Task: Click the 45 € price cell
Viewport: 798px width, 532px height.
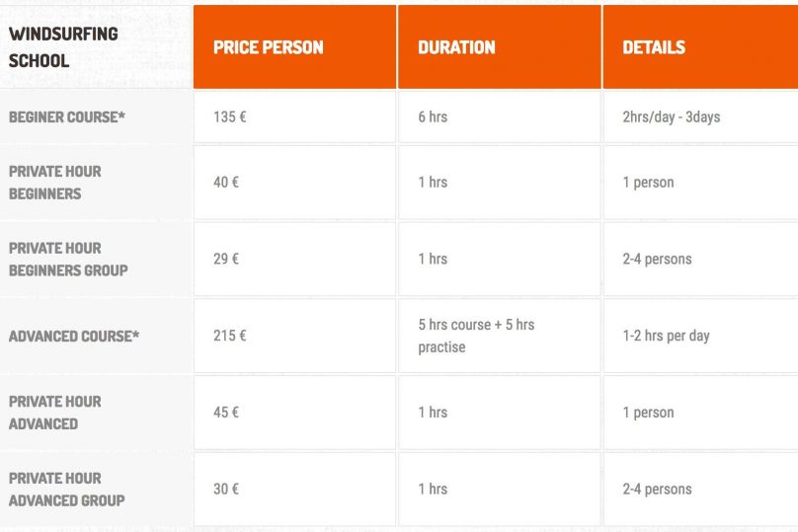Action: tap(226, 413)
